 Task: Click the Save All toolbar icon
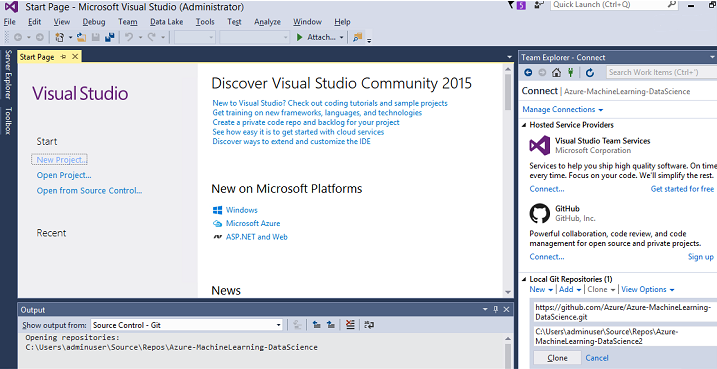(110, 37)
